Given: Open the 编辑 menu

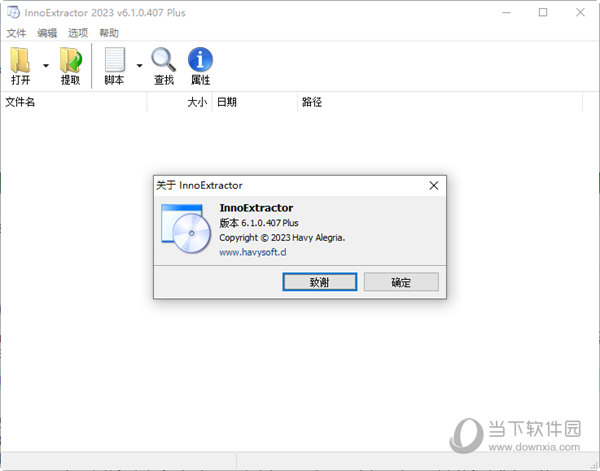Looking at the screenshot, I should 47,33.
